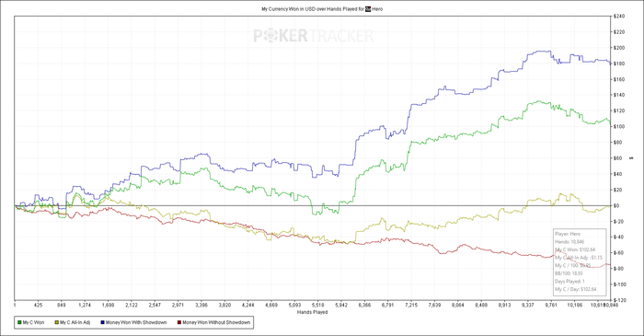Click the 2,971 x-axis tick label

pos(178,306)
